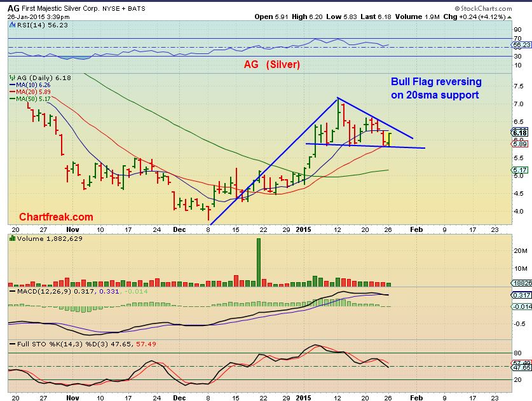Click the 5.17 MA price tag on axis
This screenshot has height=401, width=532.
point(520,170)
